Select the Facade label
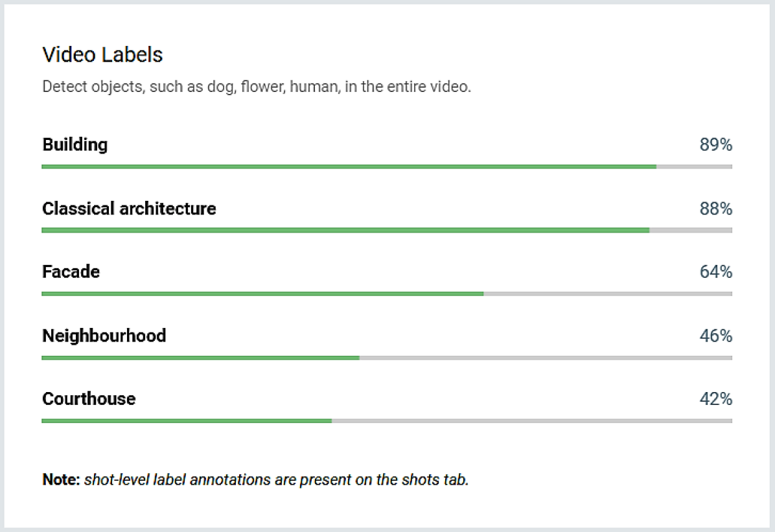 click(71, 272)
